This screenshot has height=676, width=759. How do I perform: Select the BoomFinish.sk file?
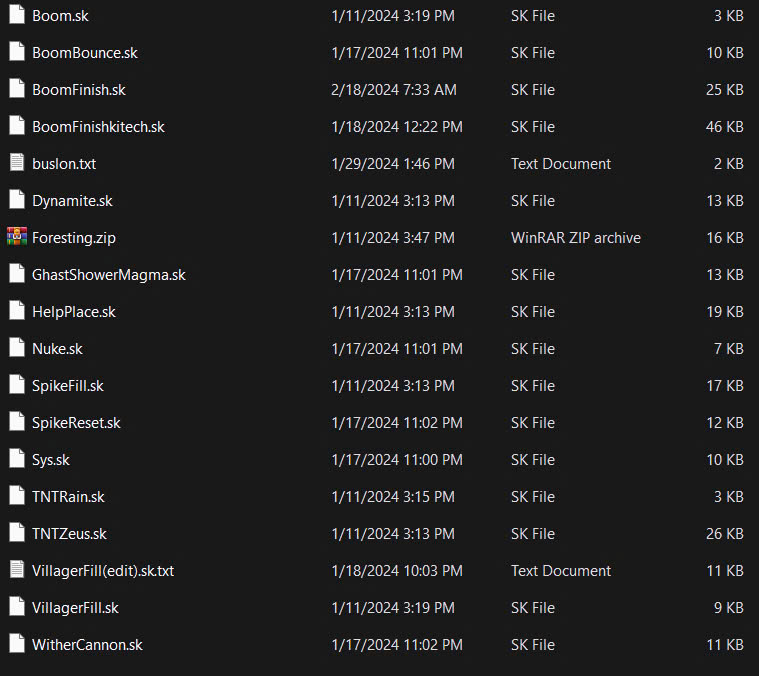click(79, 89)
